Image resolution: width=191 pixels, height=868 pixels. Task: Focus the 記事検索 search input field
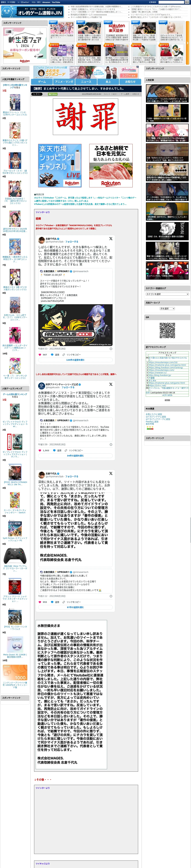[x=171, y=2]
